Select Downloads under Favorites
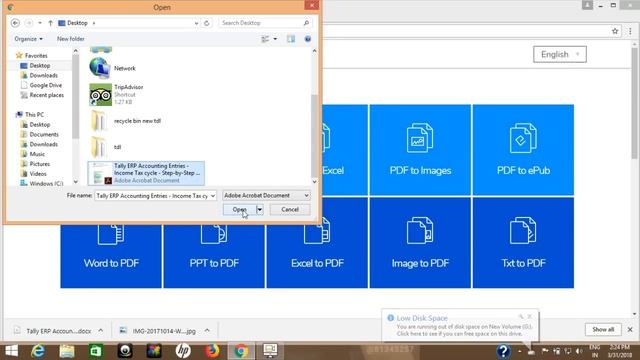The width and height of the screenshot is (640, 360). click(43, 76)
